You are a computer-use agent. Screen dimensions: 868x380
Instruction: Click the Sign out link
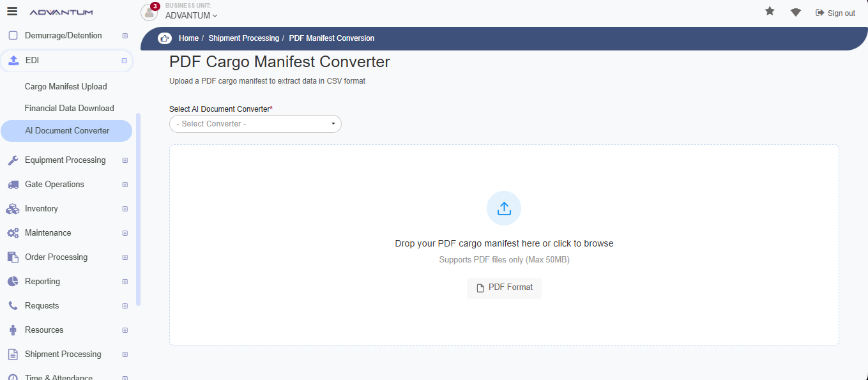(835, 13)
